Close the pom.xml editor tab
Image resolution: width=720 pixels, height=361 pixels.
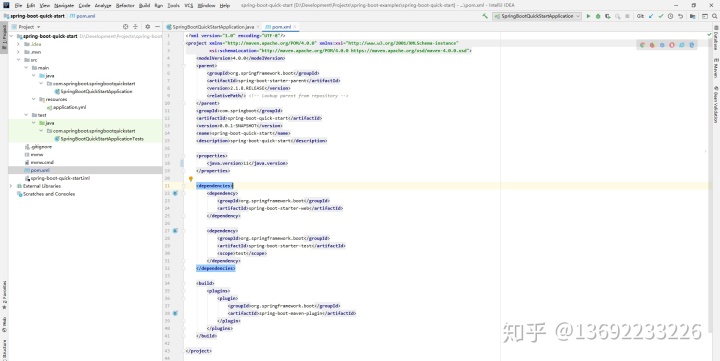[295, 27]
